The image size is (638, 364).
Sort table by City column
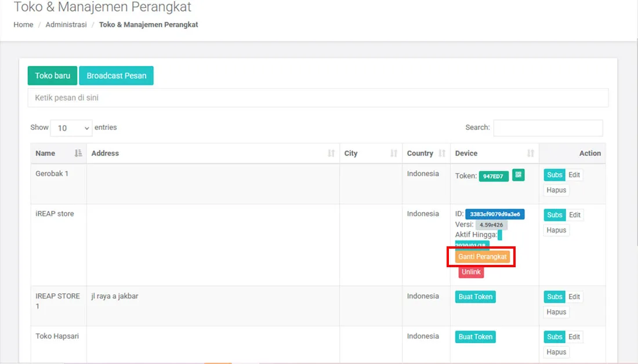click(371, 154)
